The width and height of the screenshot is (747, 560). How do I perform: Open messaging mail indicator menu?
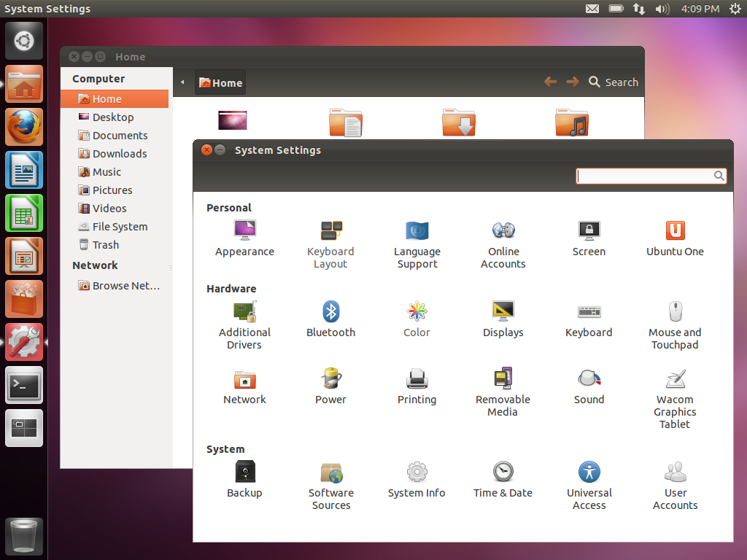pos(592,9)
